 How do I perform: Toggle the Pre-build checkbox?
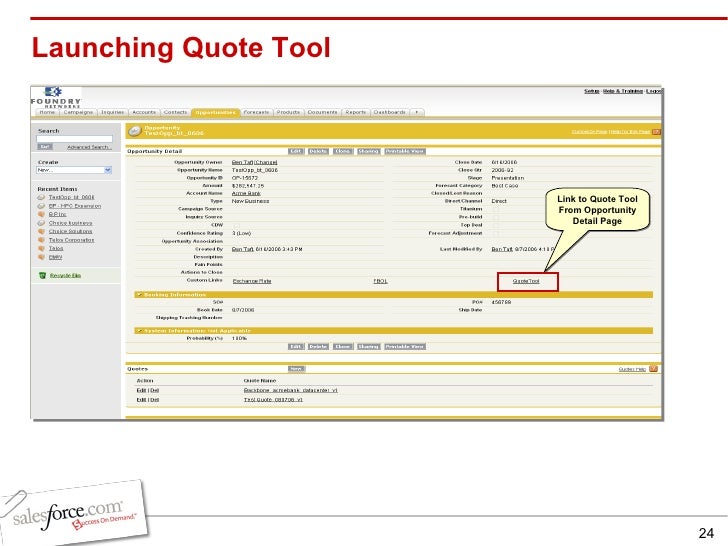tap(495, 217)
